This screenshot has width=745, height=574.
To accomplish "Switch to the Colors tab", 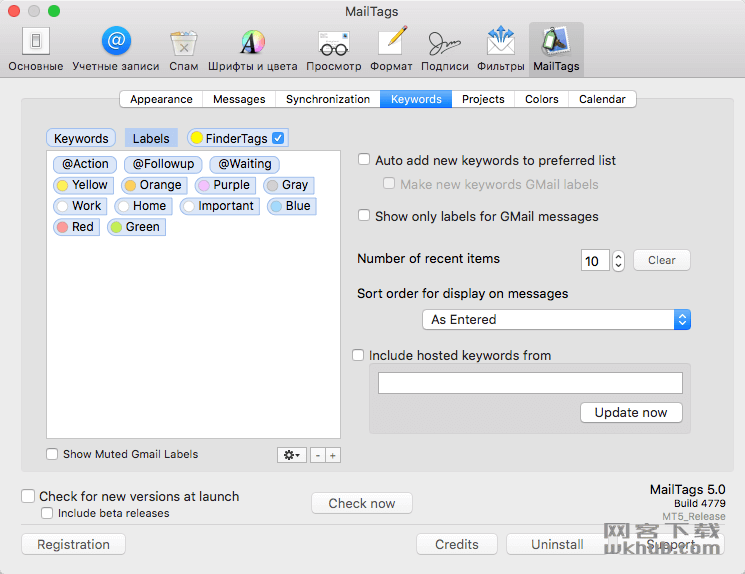I will 542,99.
